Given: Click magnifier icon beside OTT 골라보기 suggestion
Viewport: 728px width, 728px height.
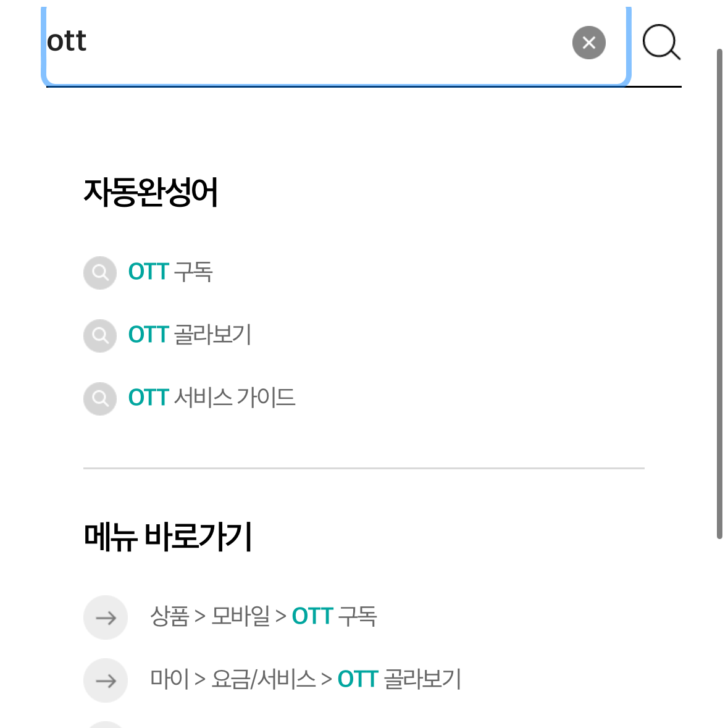Looking at the screenshot, I should click(x=99, y=335).
